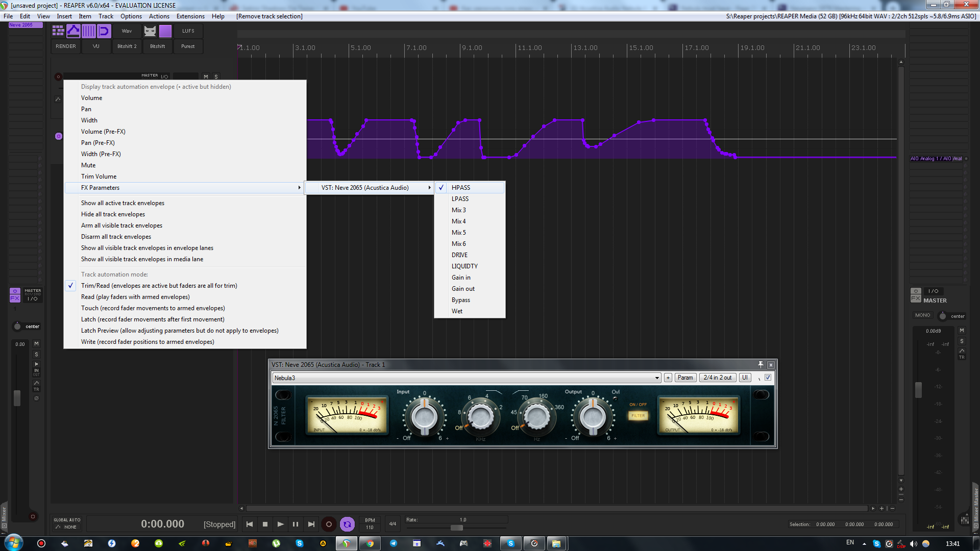Screen dimensions: 980x551
Task: Click the Param button in plugin window
Action: tap(685, 378)
